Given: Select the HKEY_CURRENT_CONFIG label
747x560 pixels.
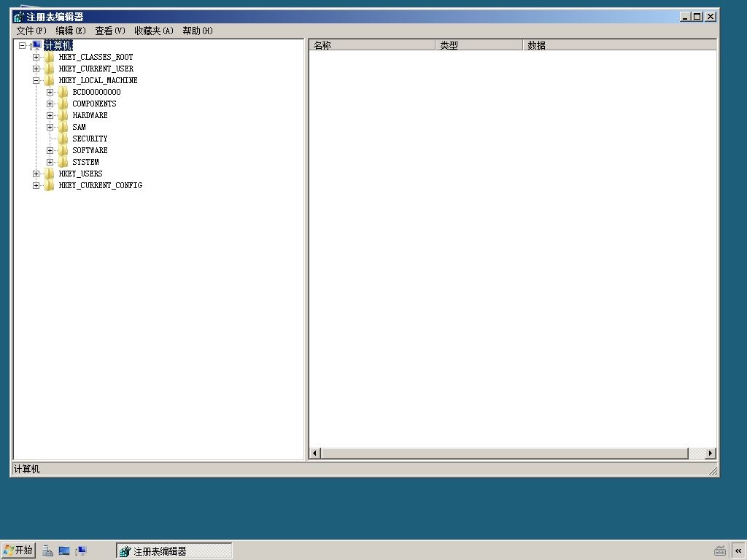Looking at the screenshot, I should click(100, 185).
